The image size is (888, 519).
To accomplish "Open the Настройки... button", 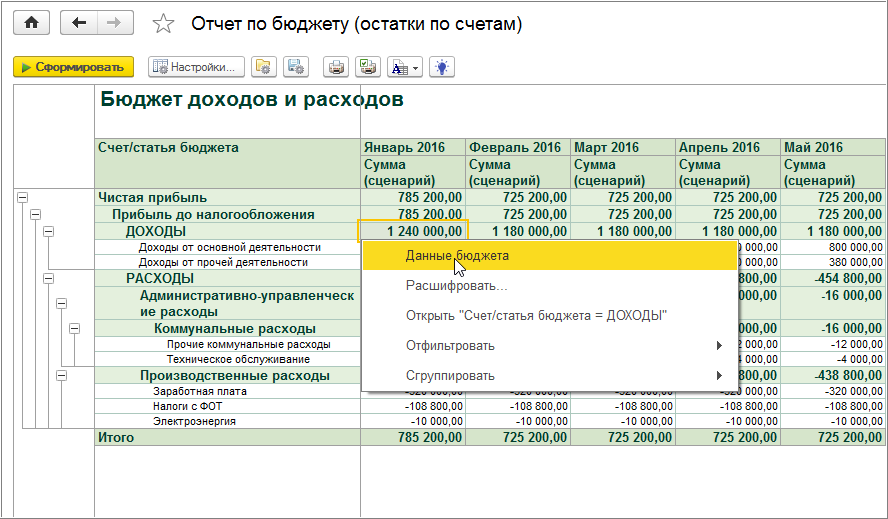I will (197, 67).
